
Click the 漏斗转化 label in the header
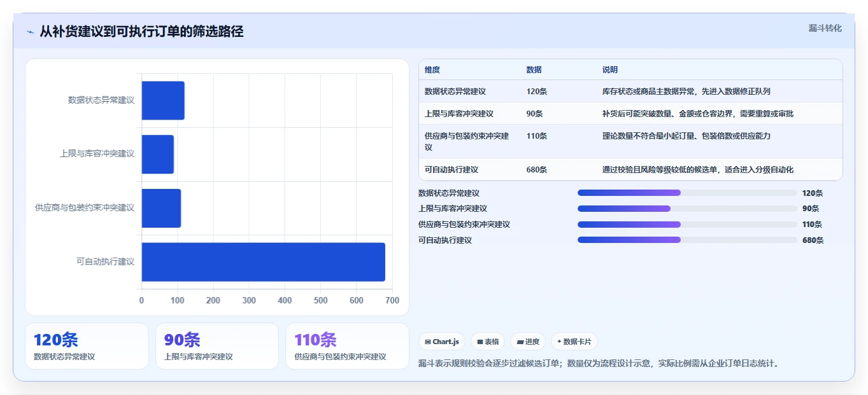click(825, 29)
